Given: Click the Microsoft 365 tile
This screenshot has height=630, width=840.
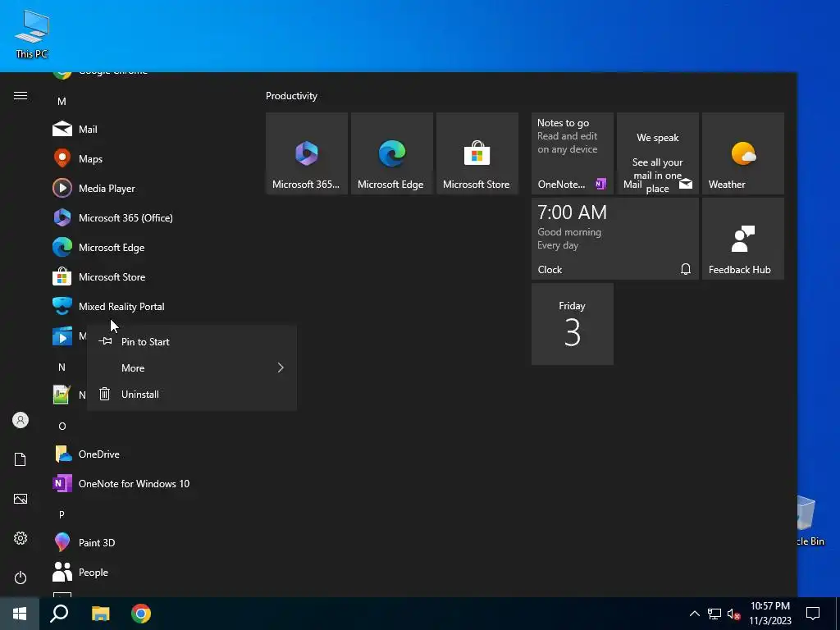Looking at the screenshot, I should [307, 153].
